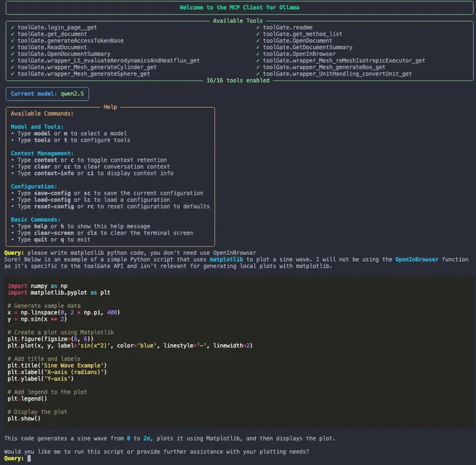Click the Model and Tools: heading
476x465 pixels.
tap(37, 127)
